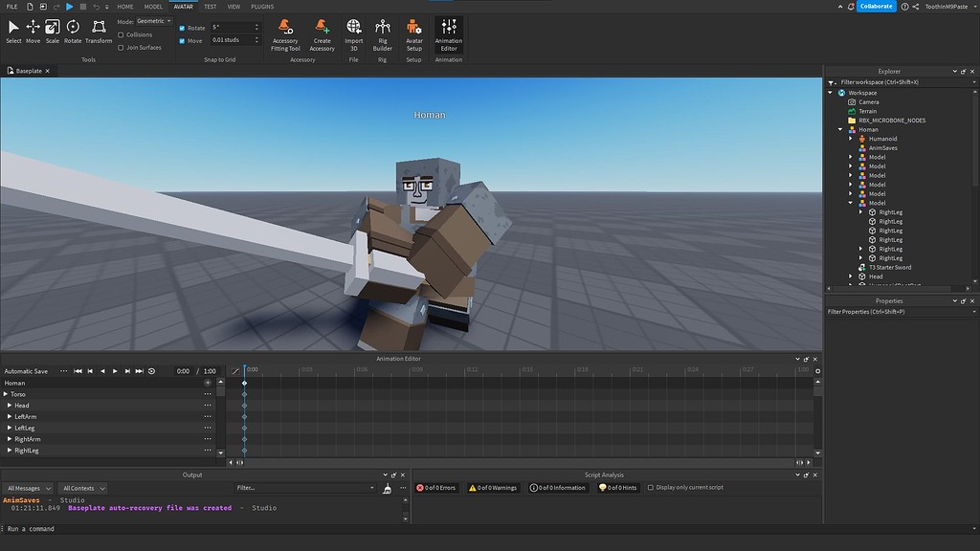
Task: Switch to the TEST ribbon tab
Action: coord(210,6)
